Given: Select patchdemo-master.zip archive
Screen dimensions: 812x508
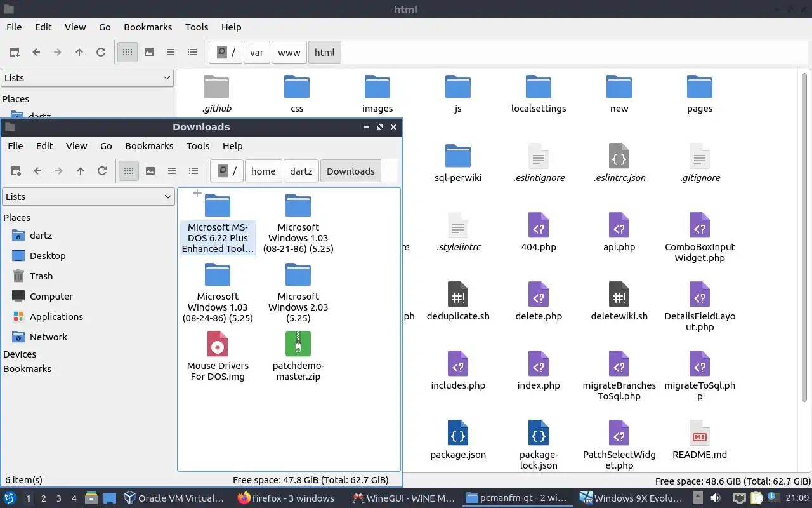Looking at the screenshot, I should [298, 356].
